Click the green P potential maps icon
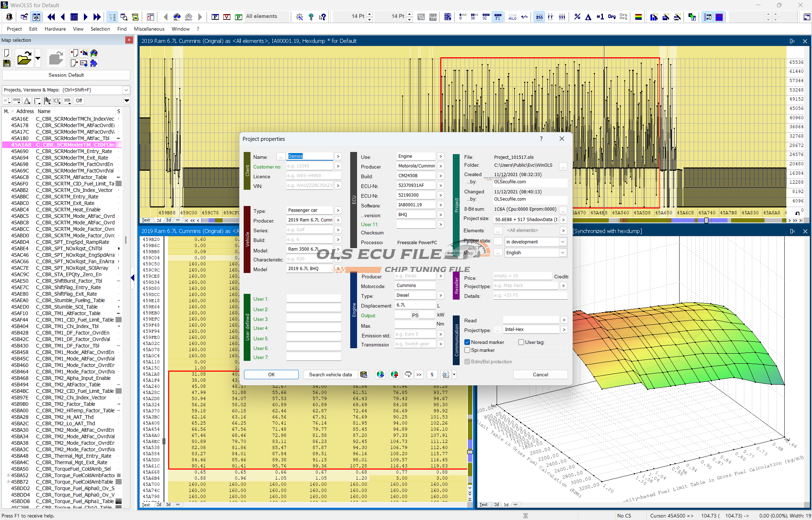Image resolution: width=812 pixels, height=520 pixels. [238, 17]
